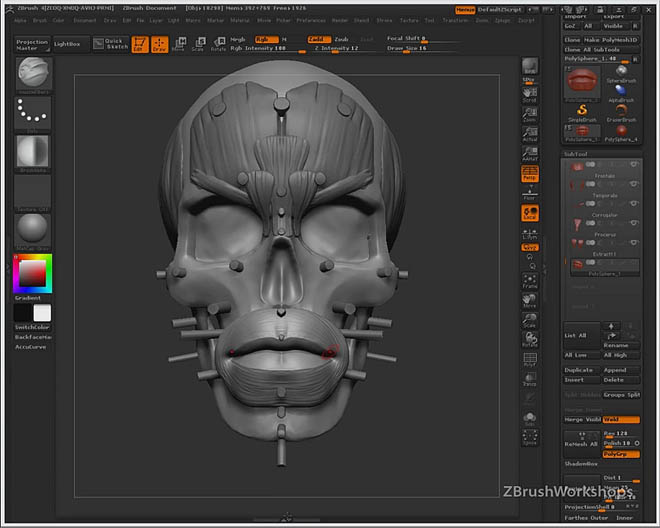Choose the SimpleBrush tool
The image size is (660, 528).
click(582, 113)
